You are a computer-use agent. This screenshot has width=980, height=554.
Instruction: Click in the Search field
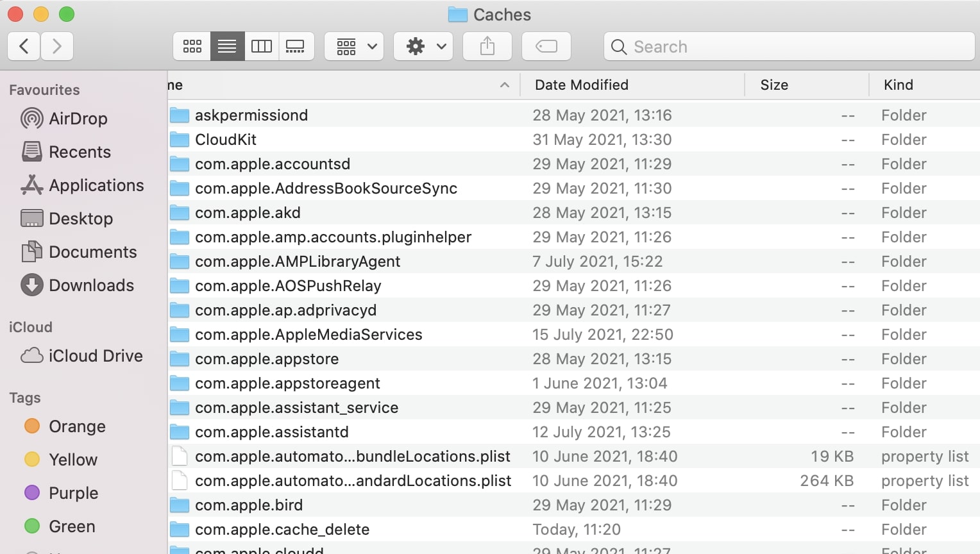tap(790, 46)
